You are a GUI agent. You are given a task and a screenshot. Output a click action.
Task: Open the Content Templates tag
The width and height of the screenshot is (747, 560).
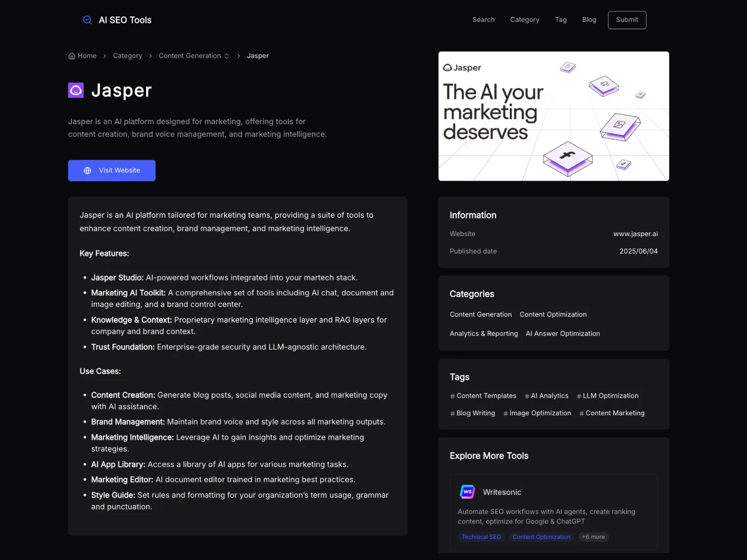[x=483, y=396]
